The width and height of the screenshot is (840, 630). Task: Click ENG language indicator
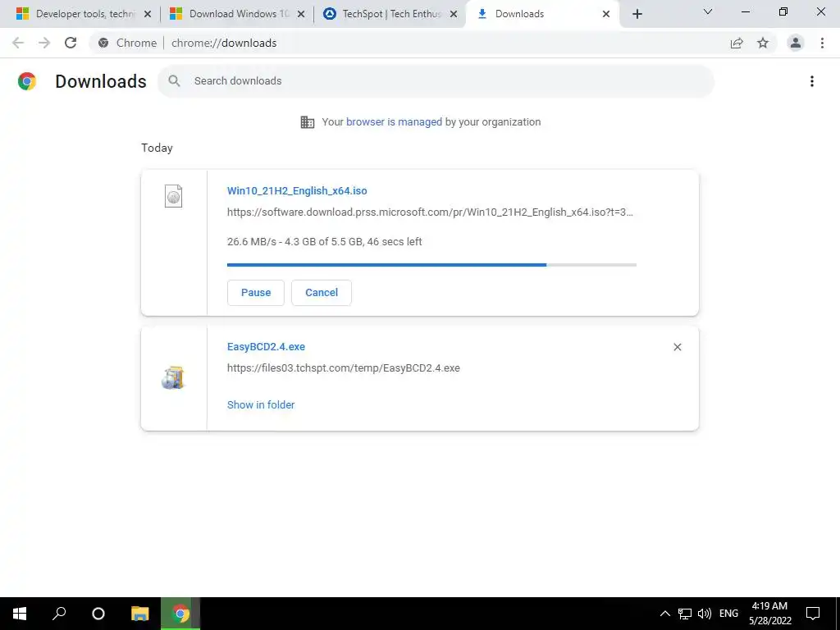[728, 614]
